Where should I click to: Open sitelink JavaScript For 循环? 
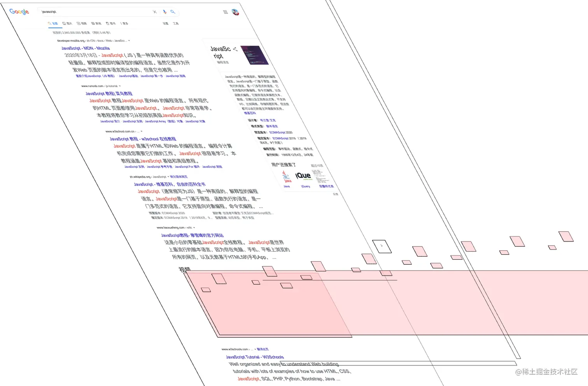point(187,167)
